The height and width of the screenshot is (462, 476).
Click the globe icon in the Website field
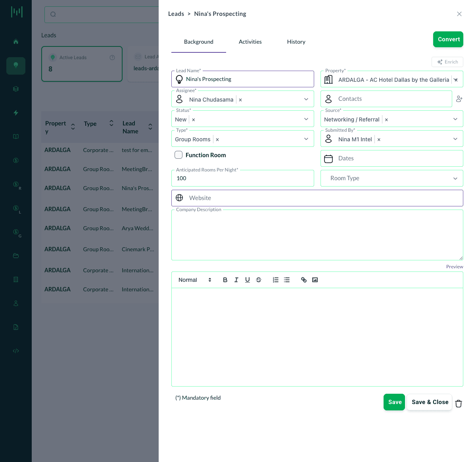(x=179, y=198)
